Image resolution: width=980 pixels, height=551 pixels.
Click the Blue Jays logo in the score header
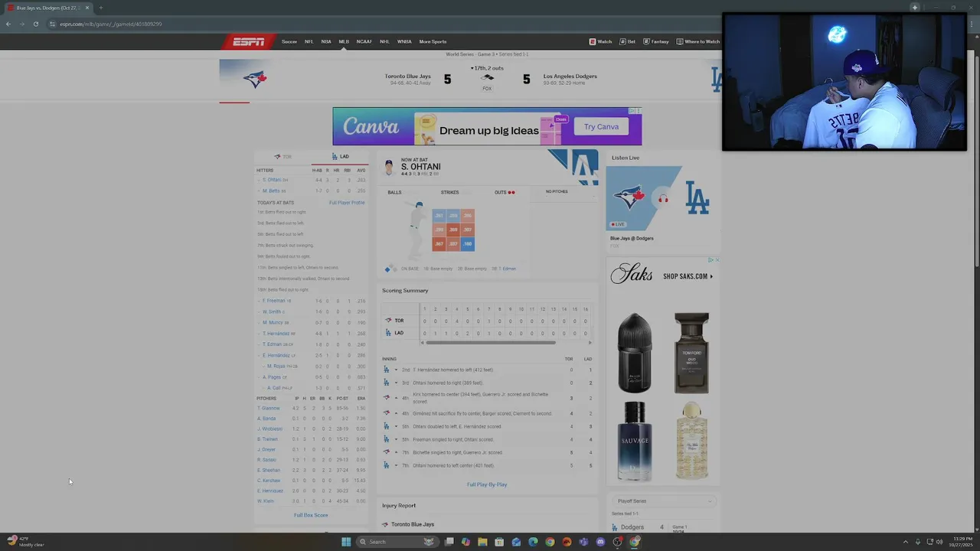coord(254,78)
